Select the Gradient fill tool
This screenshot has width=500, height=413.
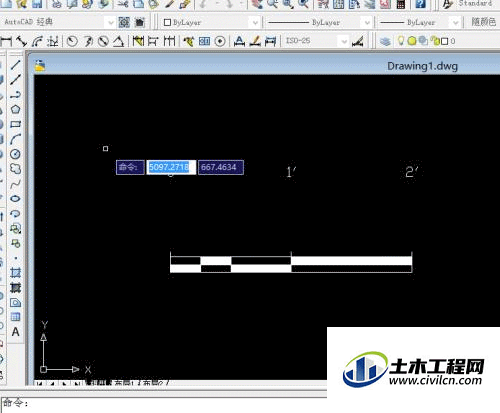click(15, 288)
